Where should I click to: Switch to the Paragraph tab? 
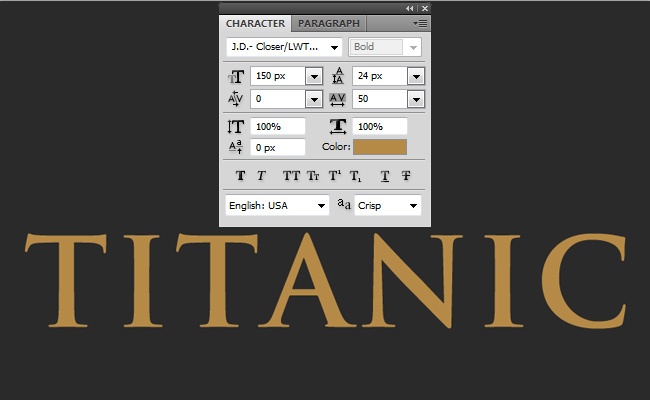(329, 24)
